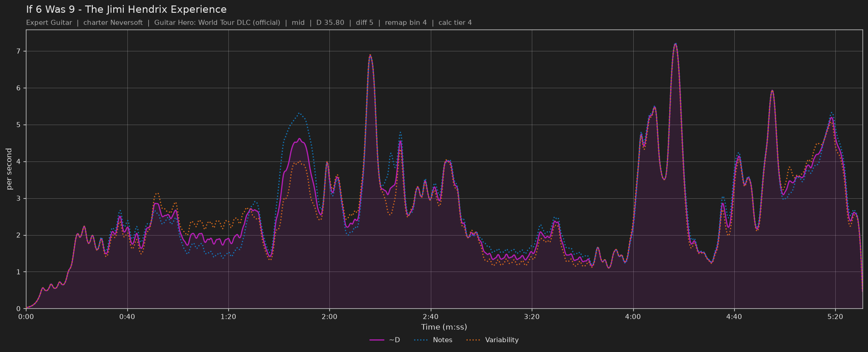
Task: Click 'Guitar Hero: World Tour DLC (official)' text
Action: (x=217, y=23)
